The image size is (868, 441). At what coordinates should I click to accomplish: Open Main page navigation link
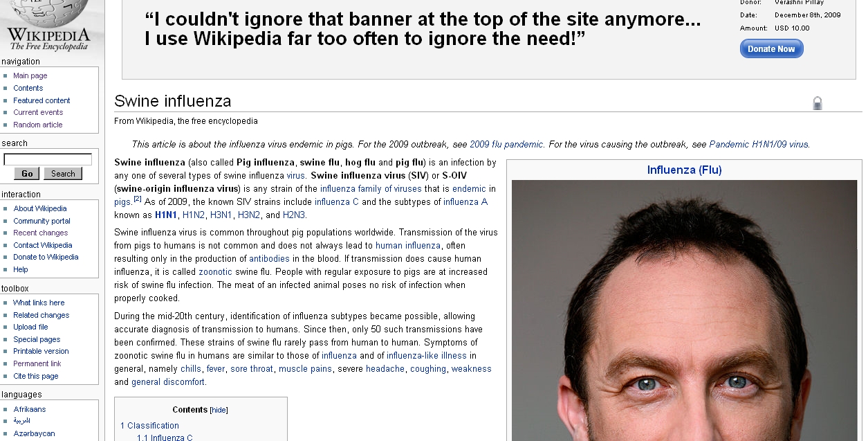point(30,75)
